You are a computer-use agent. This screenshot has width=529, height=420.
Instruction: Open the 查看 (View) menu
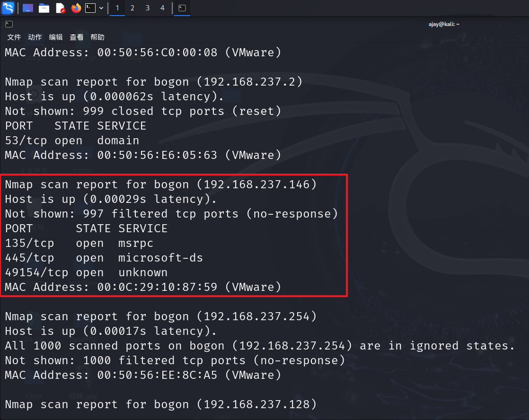tap(77, 37)
